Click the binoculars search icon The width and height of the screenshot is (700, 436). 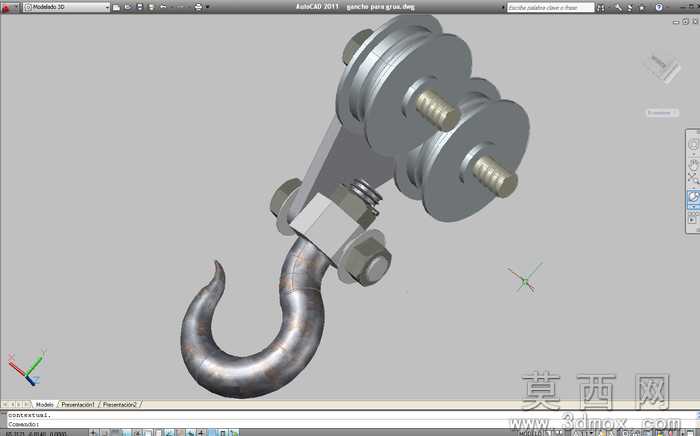coord(601,8)
